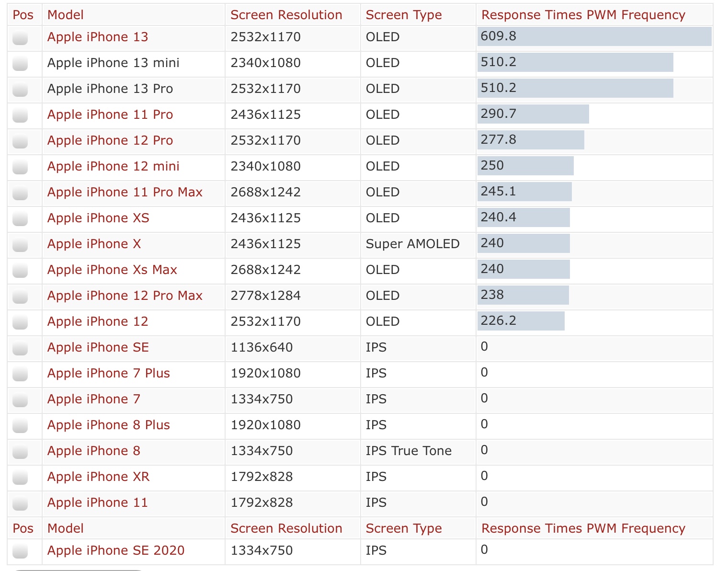Open the Apple iPhone 11 Pro link
728x571 pixels.
110,114
